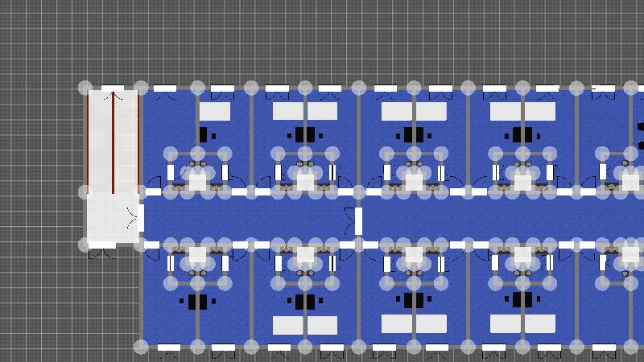
Task: Select the building's bottom-left corner wall node
Action: coord(141,347)
